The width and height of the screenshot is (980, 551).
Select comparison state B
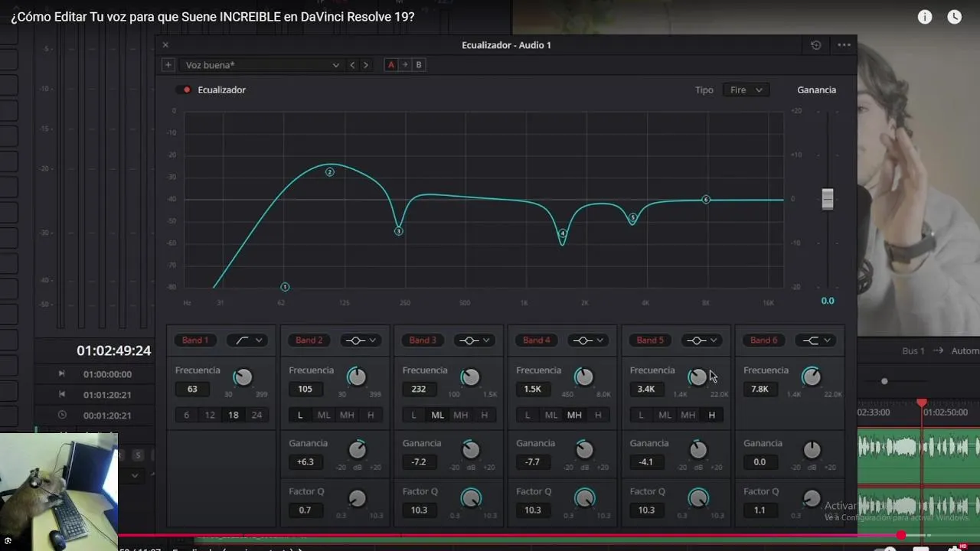tap(419, 65)
